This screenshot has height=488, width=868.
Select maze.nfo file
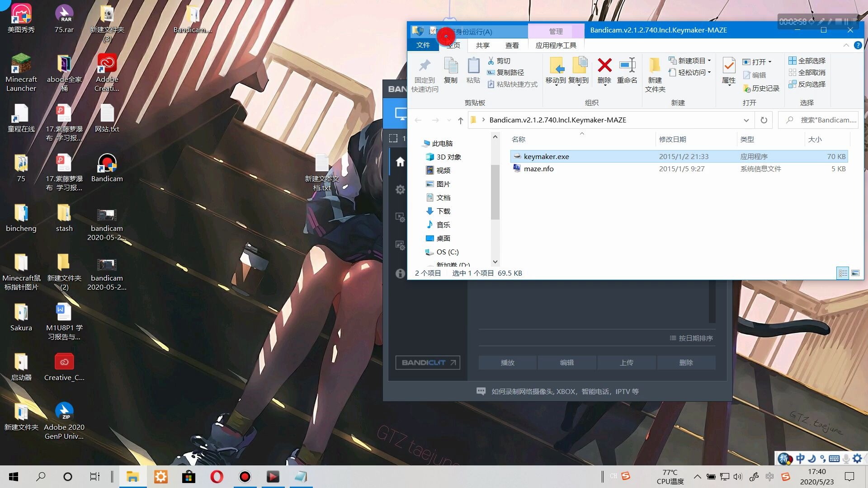pyautogui.click(x=679, y=169)
